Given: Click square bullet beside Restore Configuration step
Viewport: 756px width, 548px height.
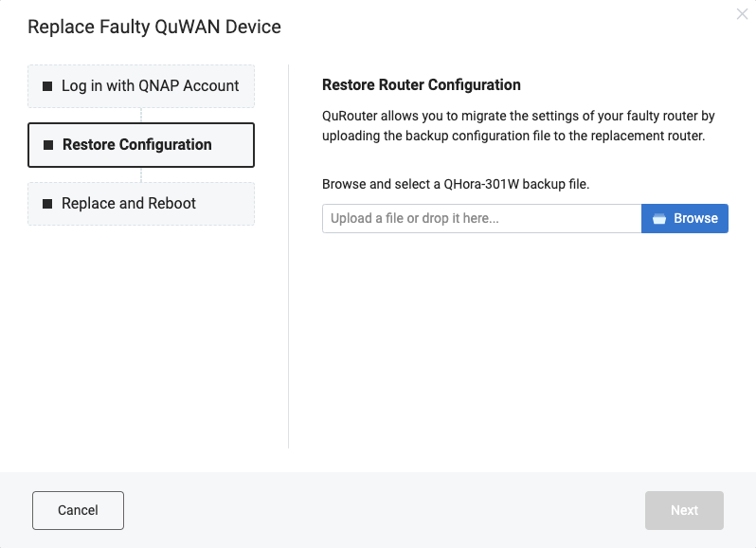Looking at the screenshot, I should (48, 145).
